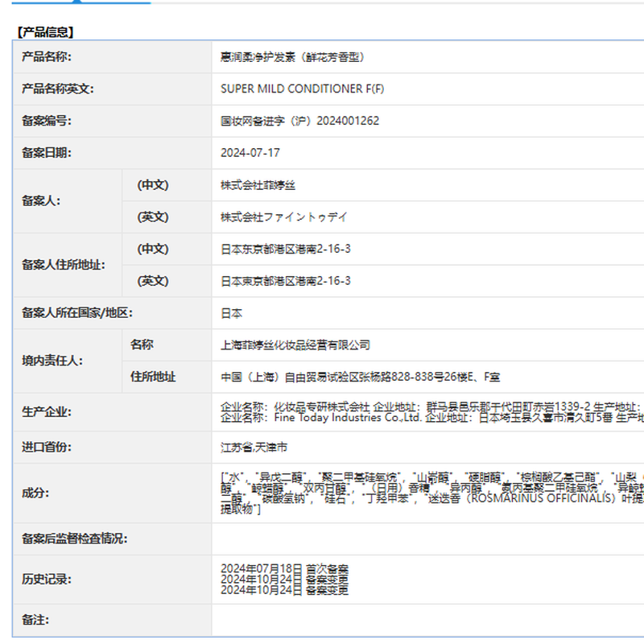
Task: Click the filing date 2024-07-17
Action: pyautogui.click(x=250, y=153)
